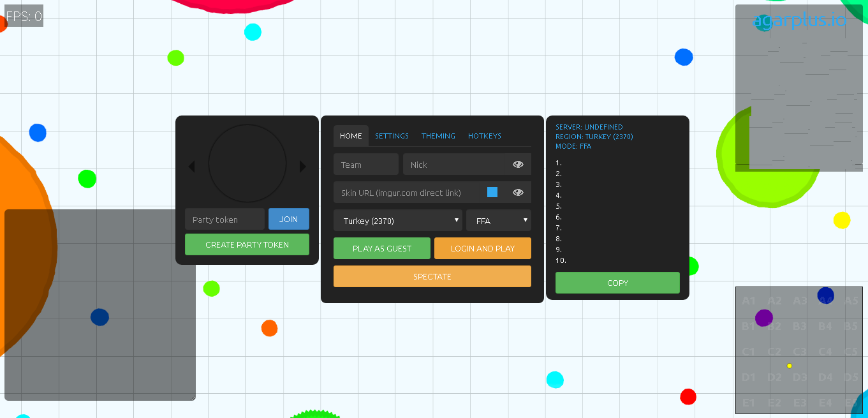
Task: Click PLAY AS GUEST button
Action: tap(382, 248)
